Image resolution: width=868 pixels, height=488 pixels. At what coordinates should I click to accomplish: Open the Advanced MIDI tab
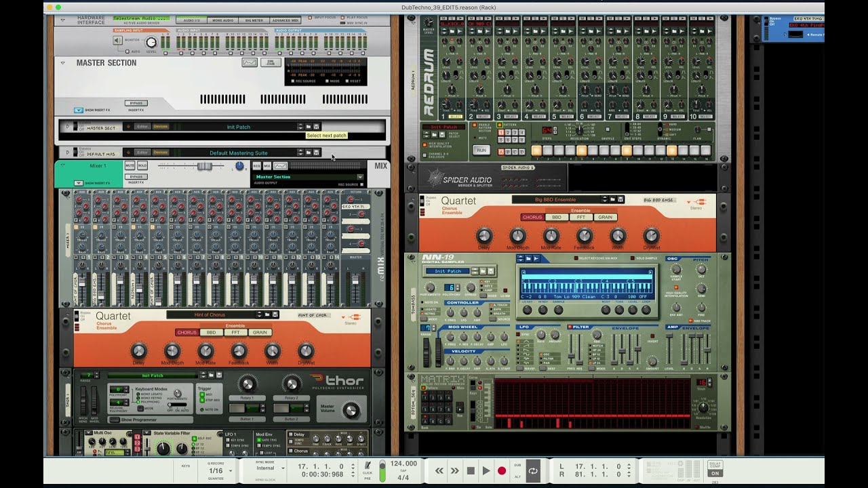pos(285,20)
